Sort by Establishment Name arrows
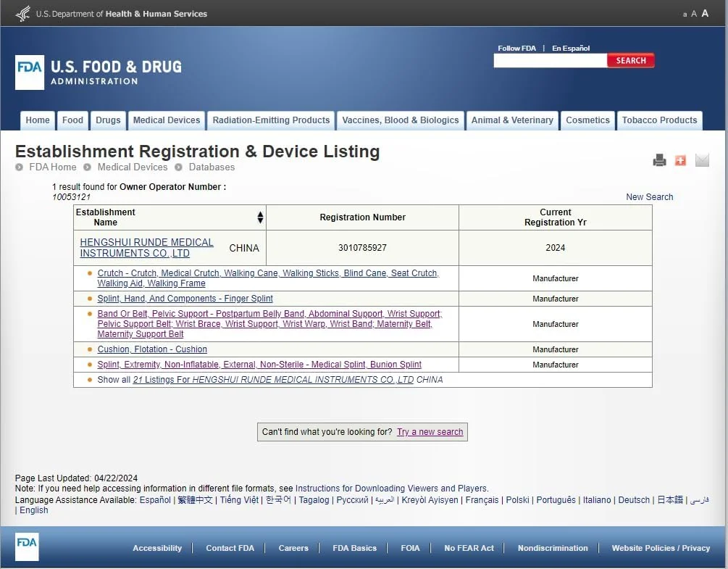This screenshot has height=569, width=728. click(260, 217)
